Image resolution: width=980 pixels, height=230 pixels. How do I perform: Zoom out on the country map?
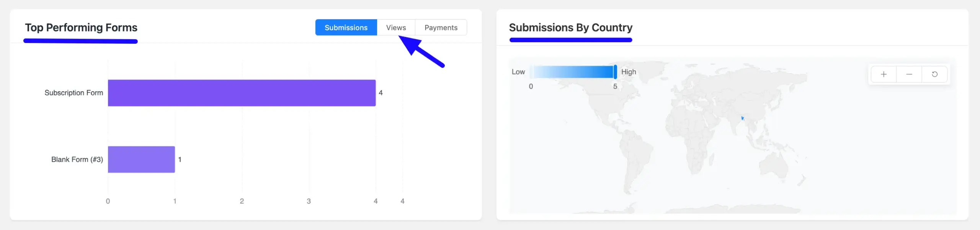909,74
